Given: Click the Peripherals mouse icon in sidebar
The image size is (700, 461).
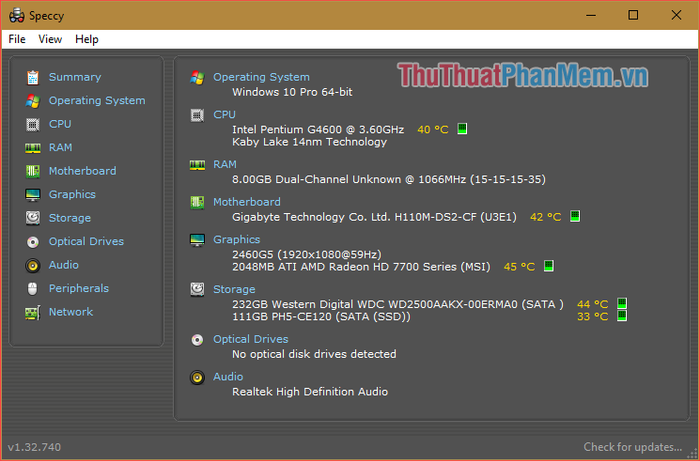Looking at the screenshot, I should point(33,289).
